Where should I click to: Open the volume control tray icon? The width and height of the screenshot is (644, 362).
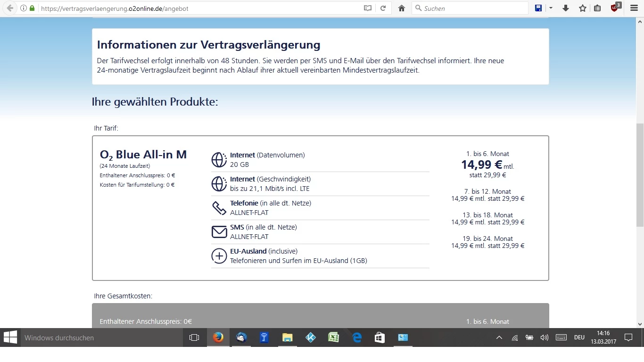545,337
